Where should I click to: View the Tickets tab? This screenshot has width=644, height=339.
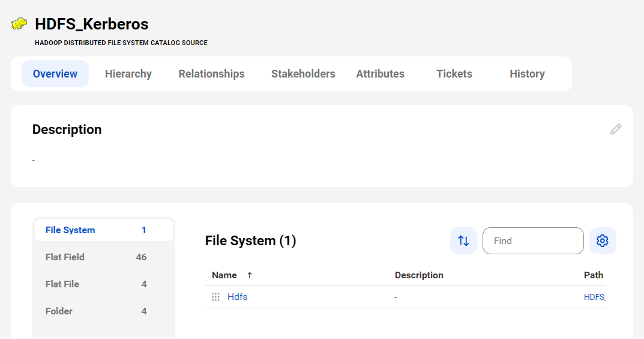(454, 74)
